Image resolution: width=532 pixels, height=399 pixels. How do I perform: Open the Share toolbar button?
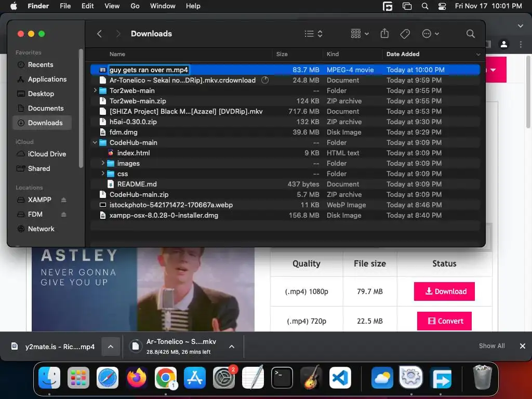(384, 34)
